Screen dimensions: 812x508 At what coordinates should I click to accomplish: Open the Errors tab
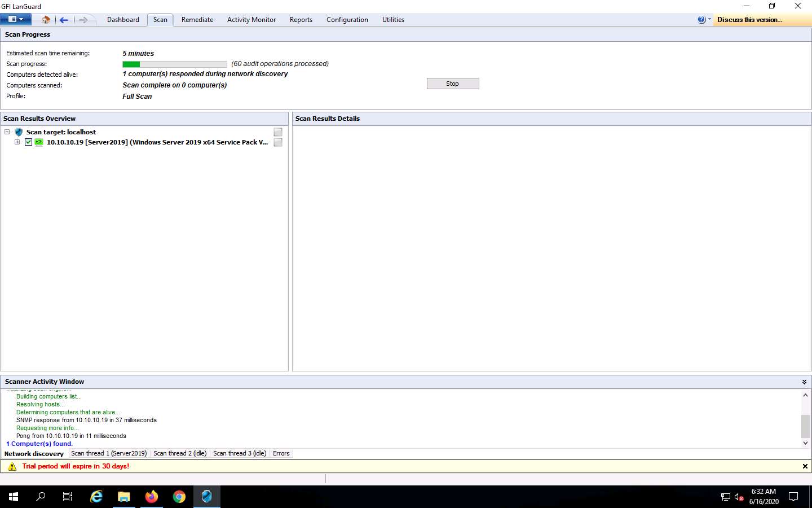tap(281, 453)
